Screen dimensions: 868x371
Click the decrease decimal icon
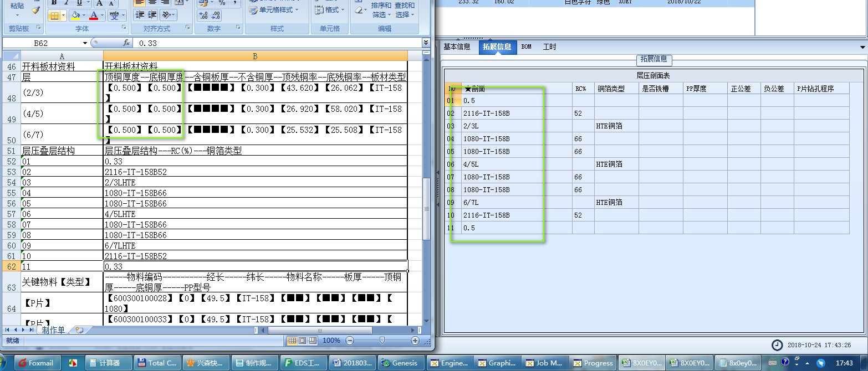pyautogui.click(x=216, y=16)
